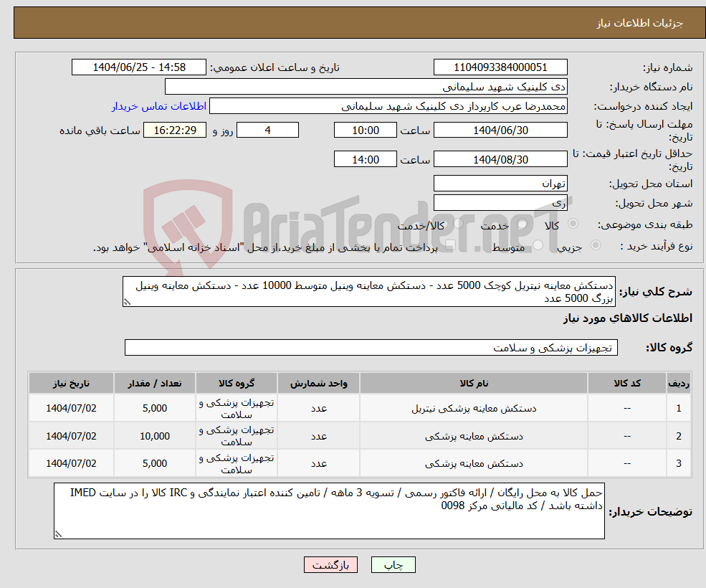Screen dimensions: 706x588
Task: Click the remaining time counter 16:22:29
Action: [x=174, y=130]
